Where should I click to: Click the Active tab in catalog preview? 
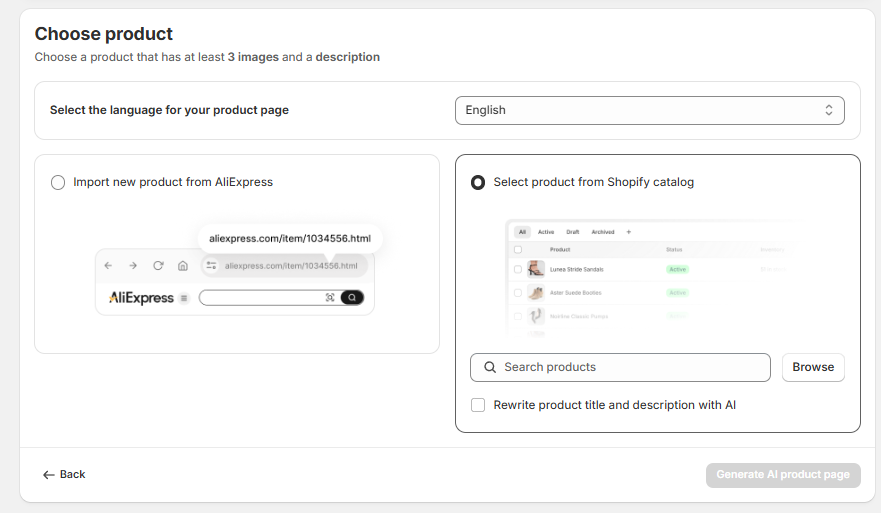[x=546, y=232]
